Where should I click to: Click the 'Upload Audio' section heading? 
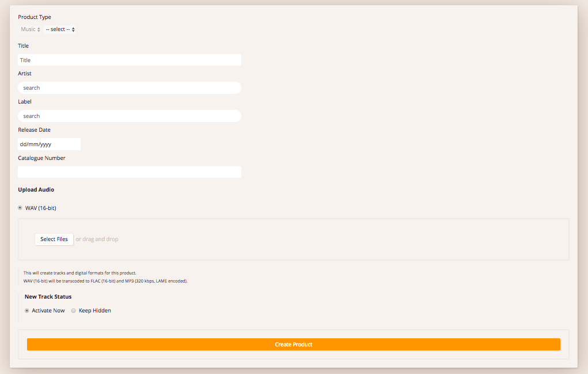36,190
